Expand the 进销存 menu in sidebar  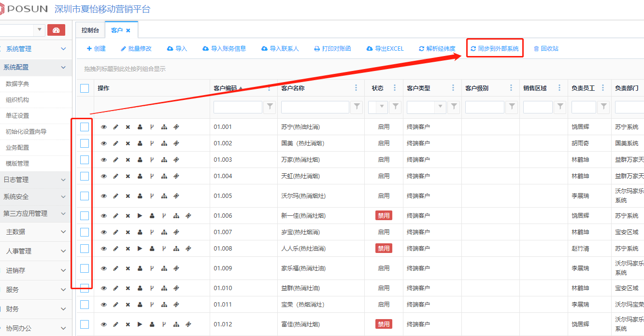(x=34, y=270)
